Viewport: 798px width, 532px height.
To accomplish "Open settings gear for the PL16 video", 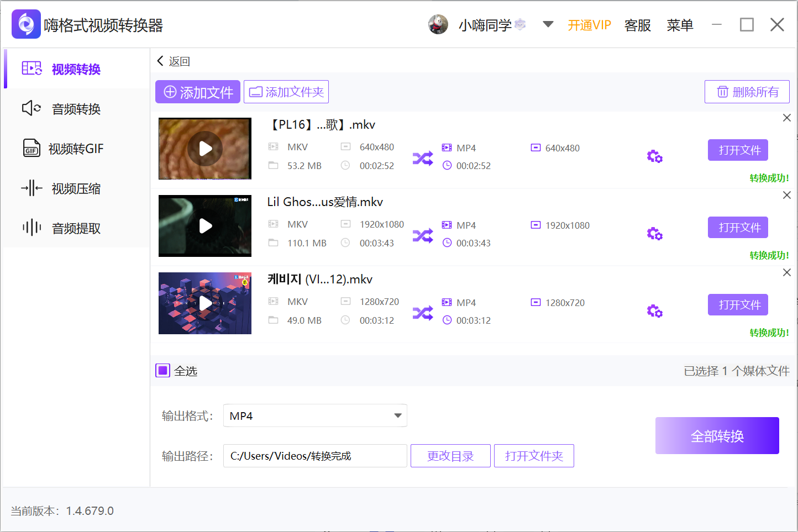I will tap(654, 156).
